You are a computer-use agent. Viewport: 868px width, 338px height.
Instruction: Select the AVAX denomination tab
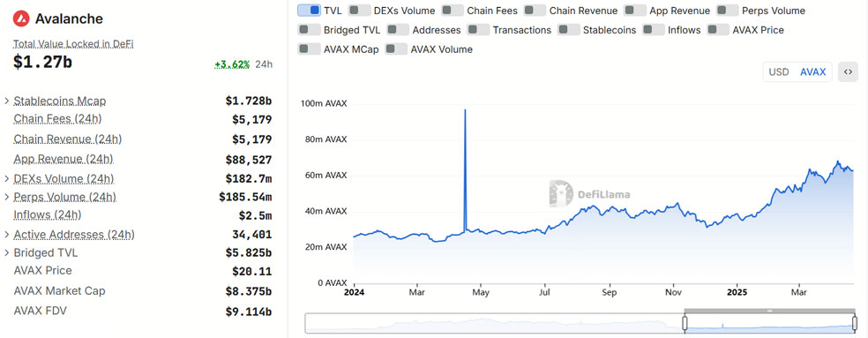(x=812, y=72)
